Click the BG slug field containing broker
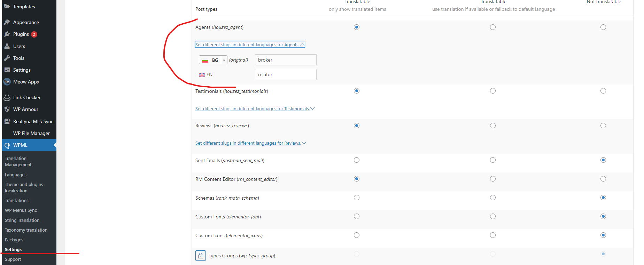Image resolution: width=644 pixels, height=265 pixels. tap(286, 60)
